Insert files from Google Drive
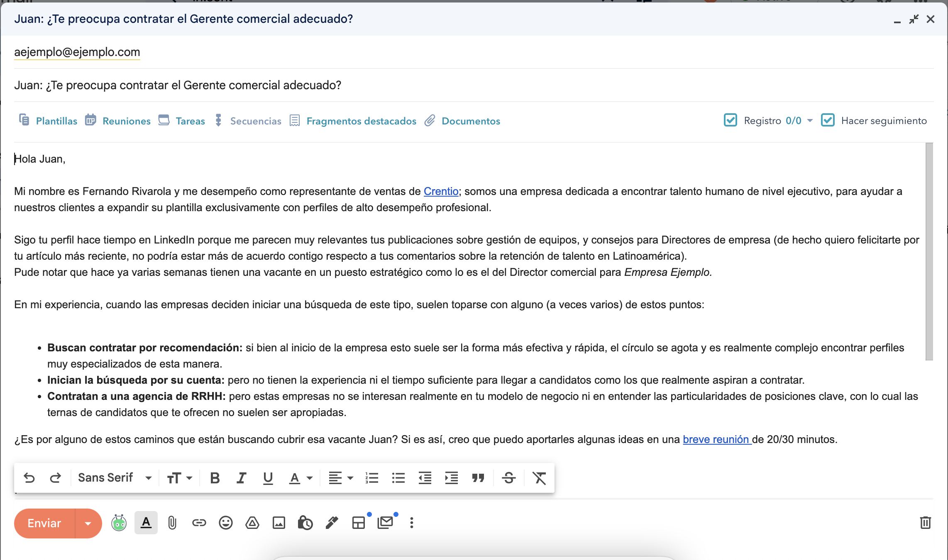The height and width of the screenshot is (560, 948). point(253,523)
